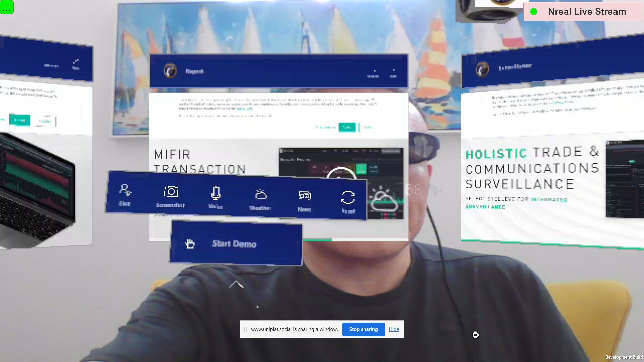Viewport: 644px width, 362px height.
Task: Take a capture with Screenshot icon
Action: [171, 196]
